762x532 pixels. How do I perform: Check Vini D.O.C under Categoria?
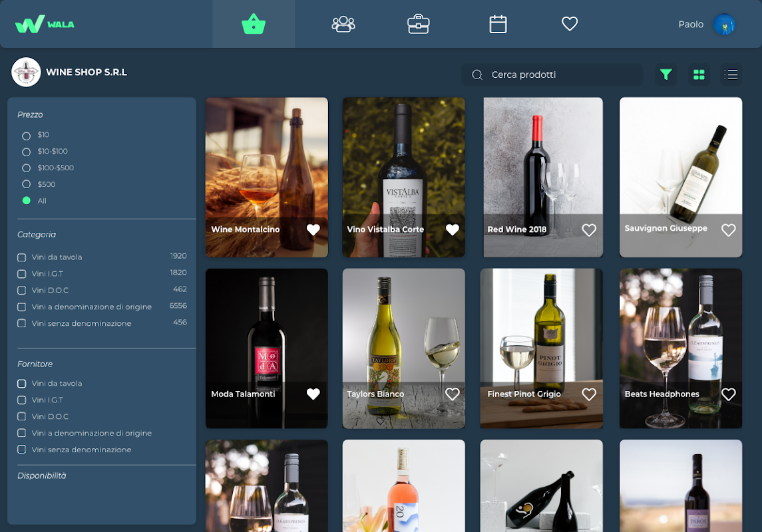pyautogui.click(x=21, y=290)
